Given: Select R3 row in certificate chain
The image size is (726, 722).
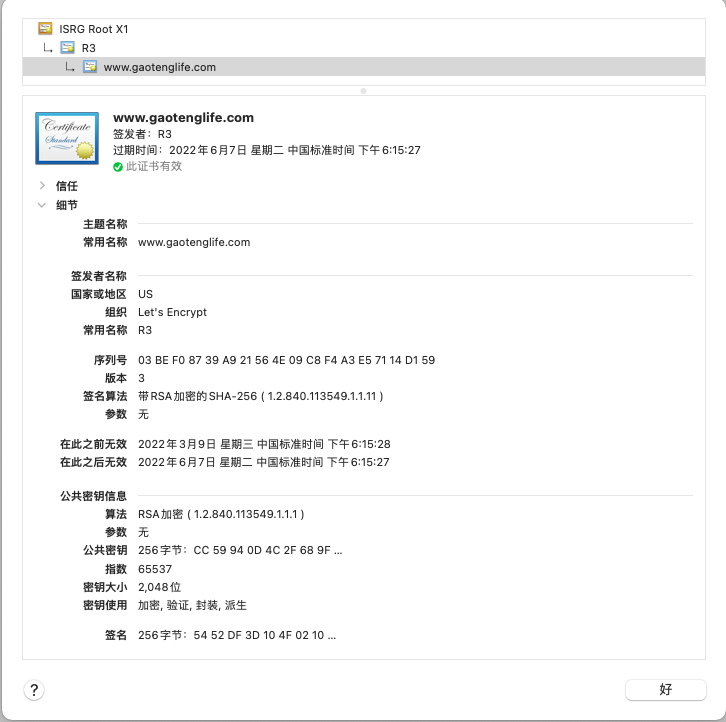Looking at the screenshot, I should (x=364, y=48).
